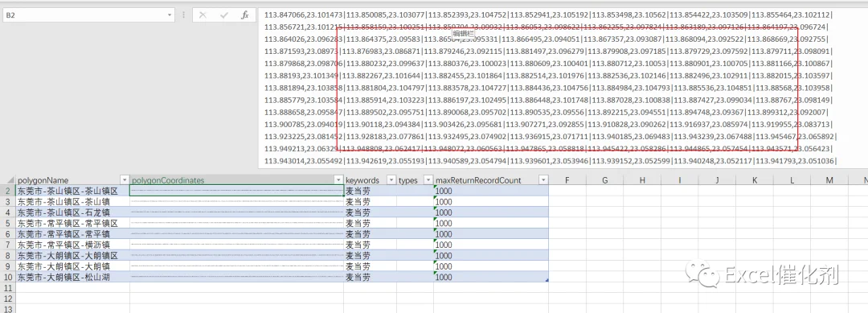The image size is (868, 313).
Task: Select cell 东莞市-大朗镇区-大朗镇区
Action: coord(72,255)
